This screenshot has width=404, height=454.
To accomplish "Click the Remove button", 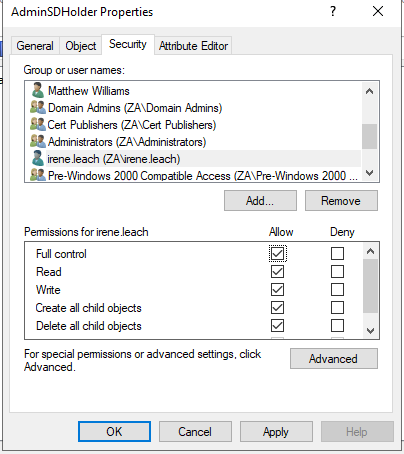I will (x=341, y=201).
